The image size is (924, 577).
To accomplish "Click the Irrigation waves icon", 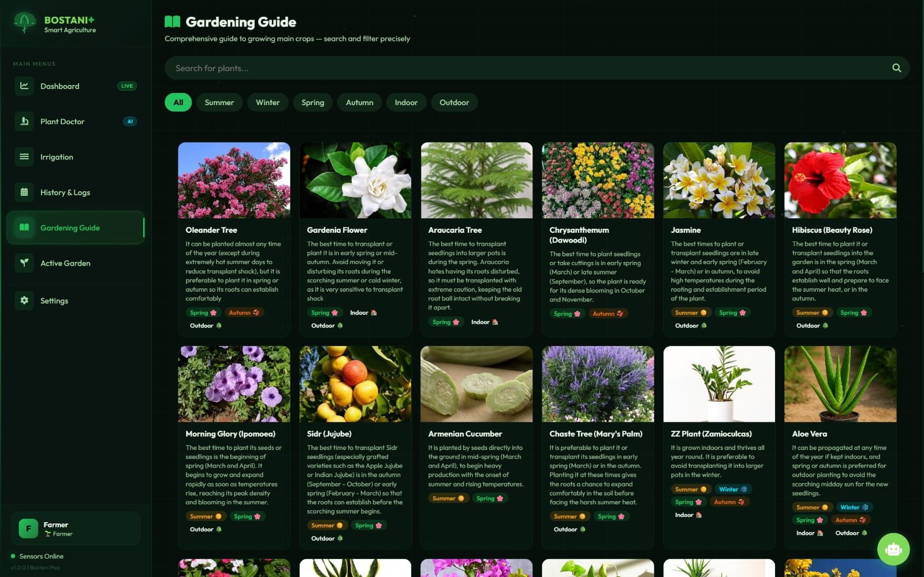I will pyautogui.click(x=24, y=157).
